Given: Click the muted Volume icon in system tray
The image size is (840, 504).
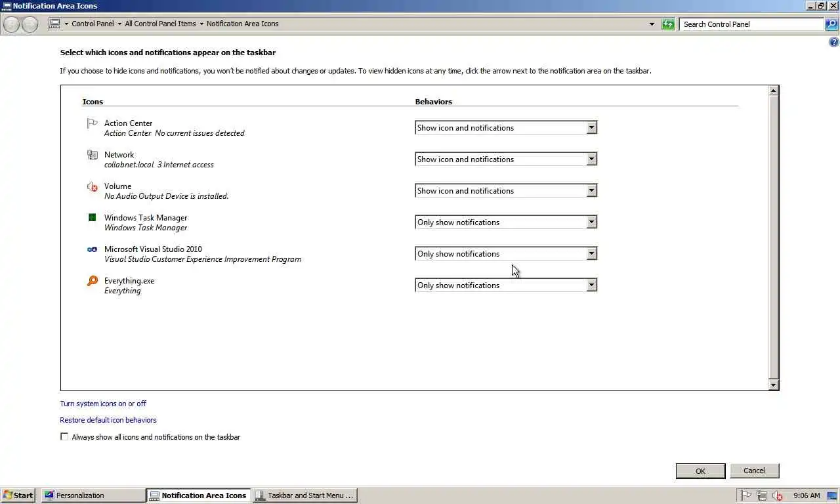Looking at the screenshot, I should tap(778, 495).
